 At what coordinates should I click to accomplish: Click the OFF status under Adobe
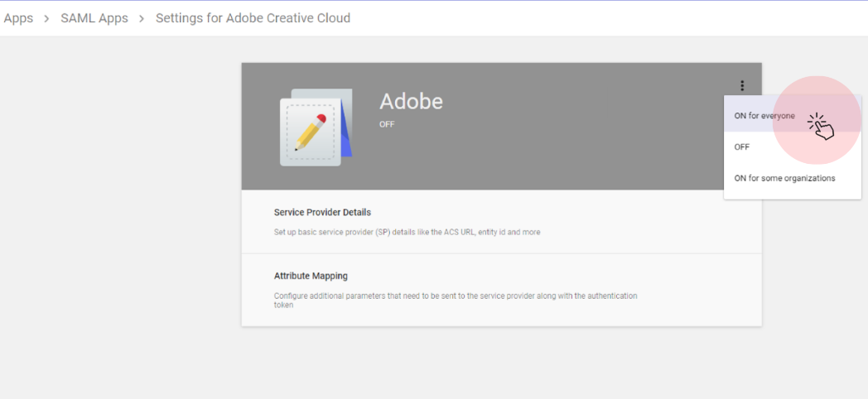click(x=387, y=124)
